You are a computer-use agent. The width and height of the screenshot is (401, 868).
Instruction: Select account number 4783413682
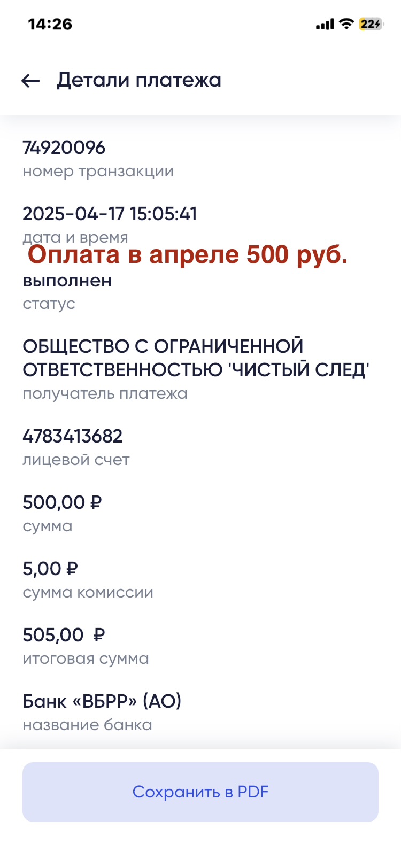73,436
